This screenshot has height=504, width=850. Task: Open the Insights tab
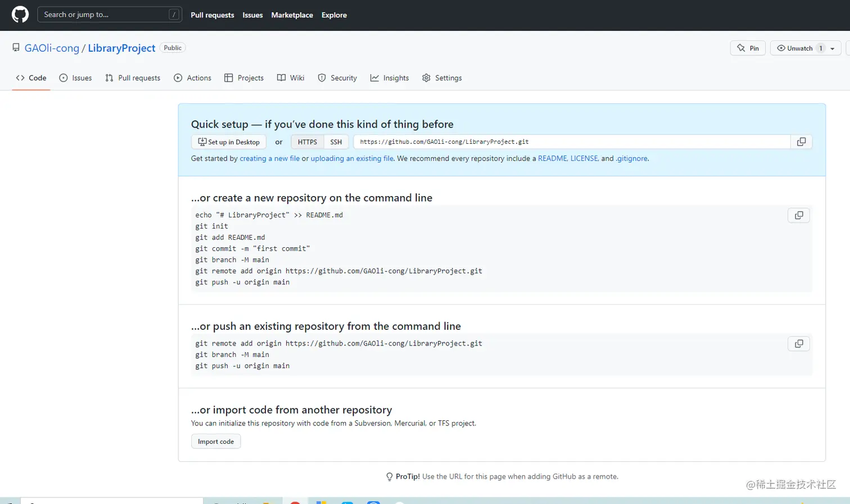coord(390,78)
